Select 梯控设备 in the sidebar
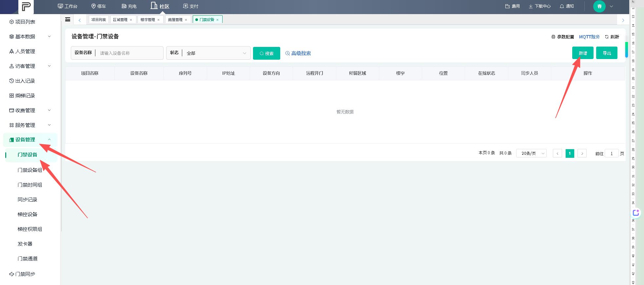This screenshot has height=285, width=644. 28,214
